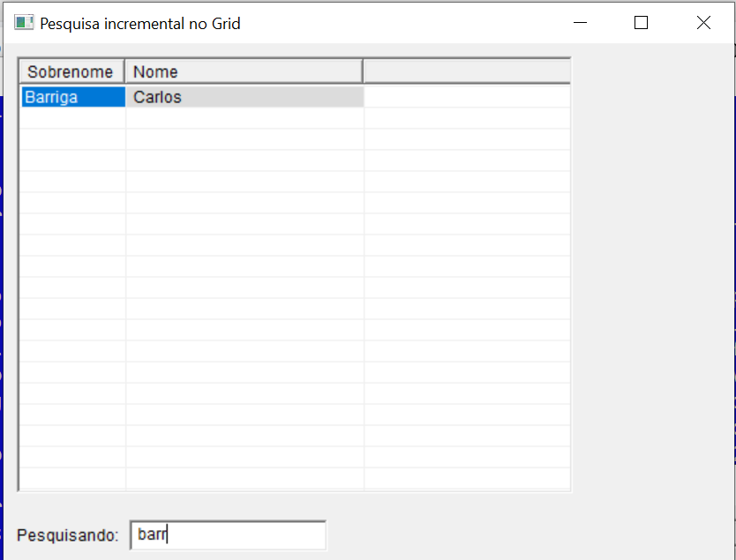Viewport: 736px width, 560px height.
Task: Click the application icon in the title bar
Action: [25, 23]
